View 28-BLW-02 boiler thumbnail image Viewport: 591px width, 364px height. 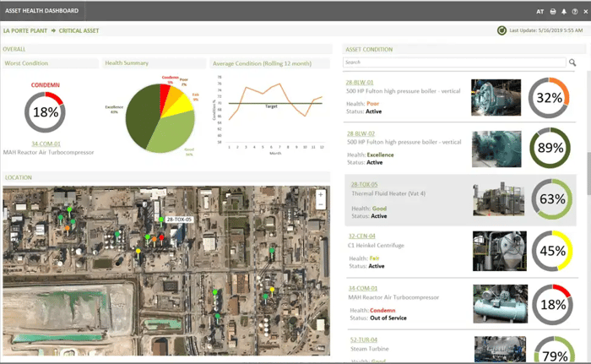496,149
